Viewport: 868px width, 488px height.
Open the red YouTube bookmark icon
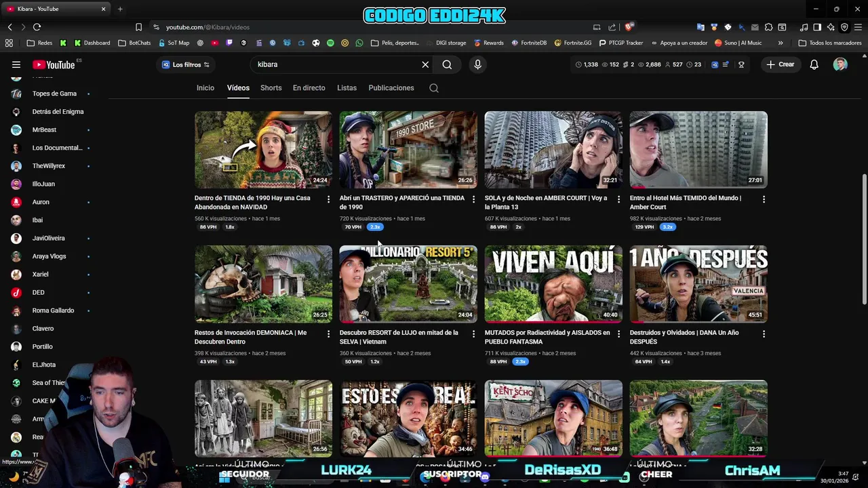214,43
